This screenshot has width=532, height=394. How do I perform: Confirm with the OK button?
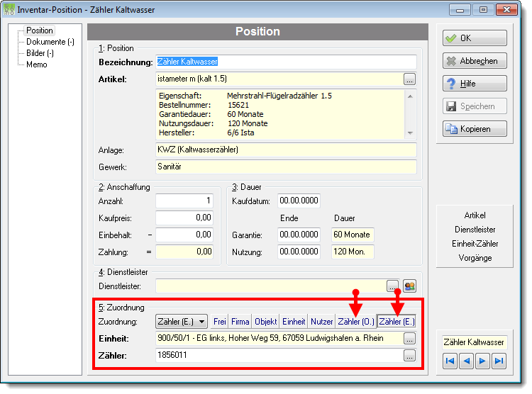coord(475,38)
